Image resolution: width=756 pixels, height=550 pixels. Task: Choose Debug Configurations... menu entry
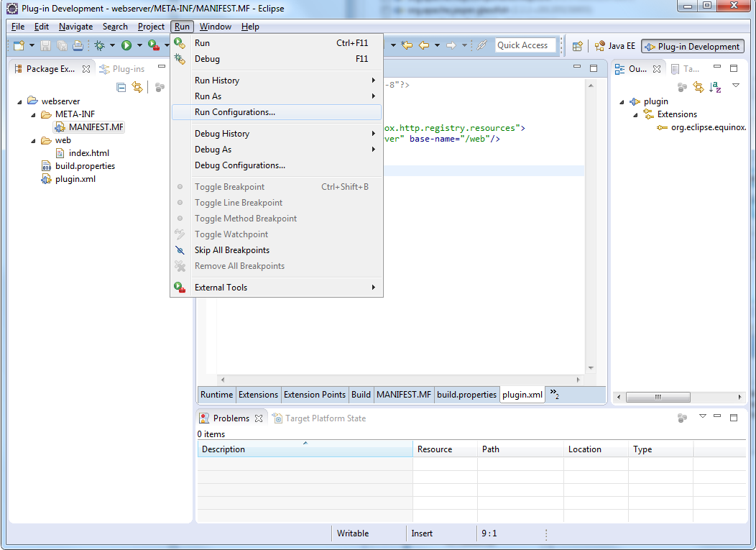point(277,165)
